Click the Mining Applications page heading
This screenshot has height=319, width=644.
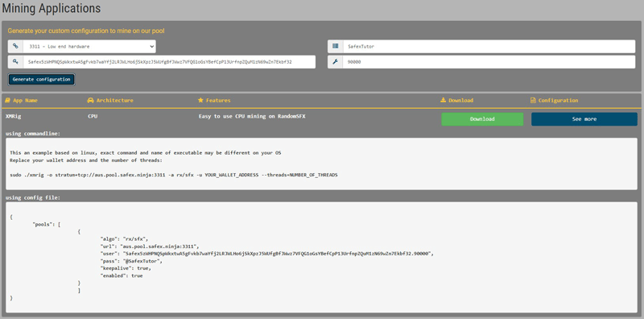pyautogui.click(x=52, y=8)
